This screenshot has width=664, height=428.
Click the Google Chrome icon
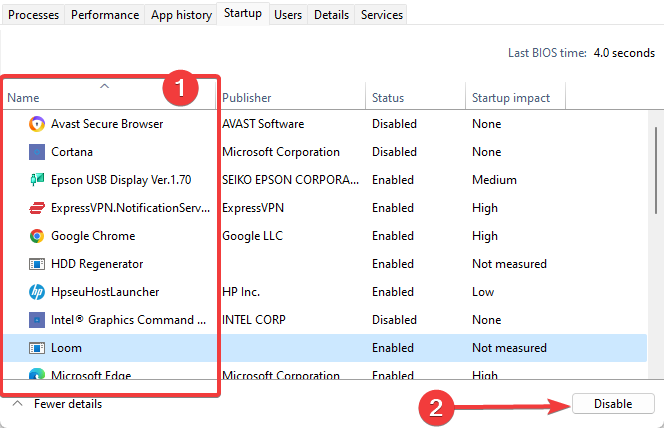coord(37,236)
